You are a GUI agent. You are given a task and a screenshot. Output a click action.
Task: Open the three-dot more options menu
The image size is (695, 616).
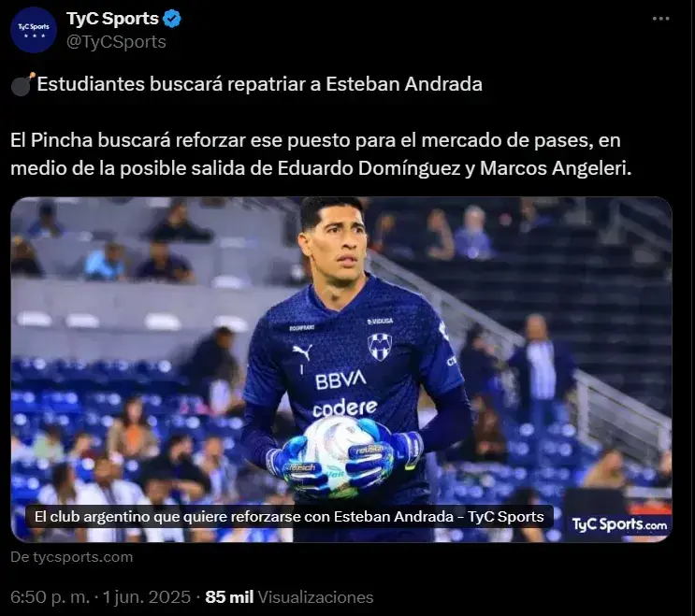click(660, 19)
